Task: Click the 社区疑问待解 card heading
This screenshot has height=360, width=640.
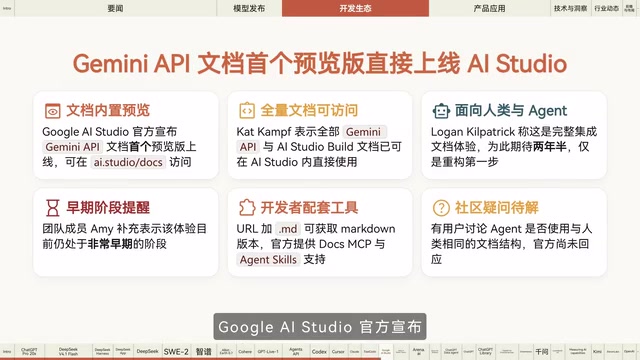Action: [x=497, y=208]
